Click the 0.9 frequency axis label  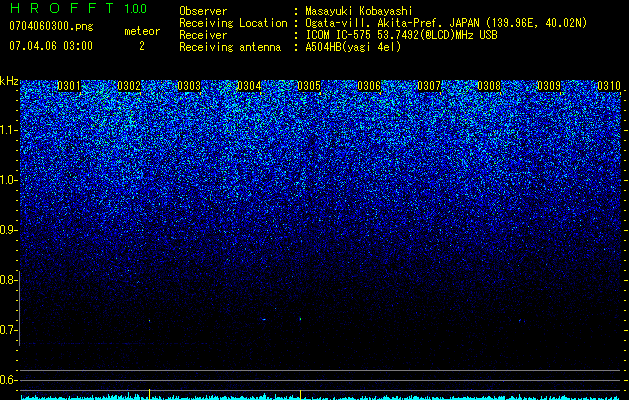pos(8,230)
